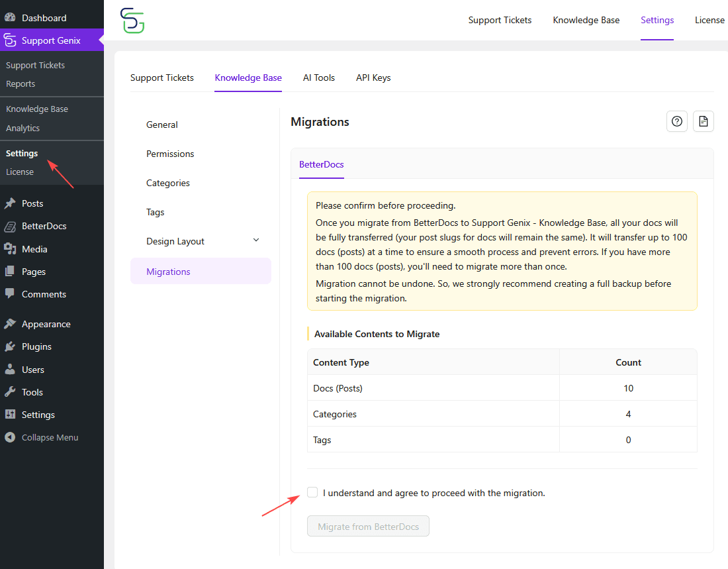Click the Plugins plug icon
Viewport: 728px width, 569px height.
pos(11,346)
